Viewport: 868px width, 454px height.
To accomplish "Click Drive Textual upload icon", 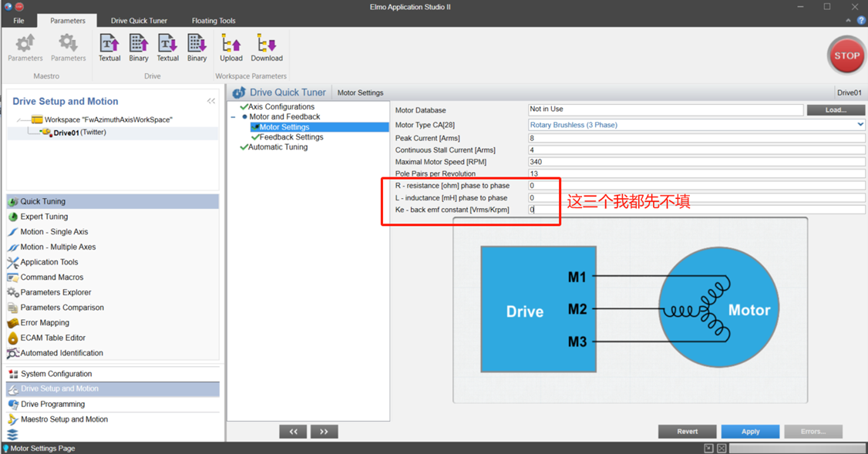I will pos(109,43).
